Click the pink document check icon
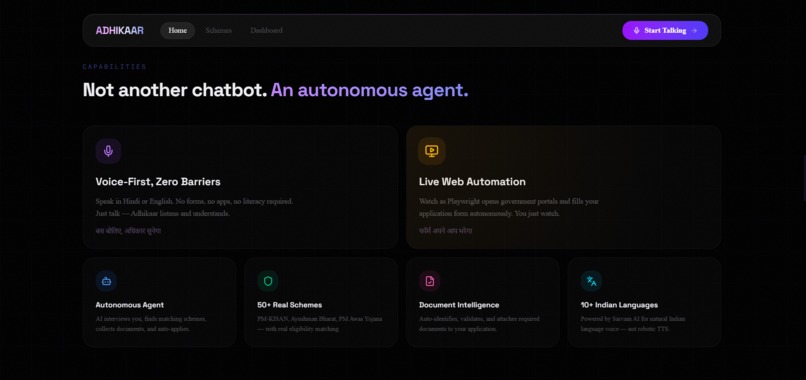Image resolution: width=806 pixels, height=380 pixels. (430, 281)
